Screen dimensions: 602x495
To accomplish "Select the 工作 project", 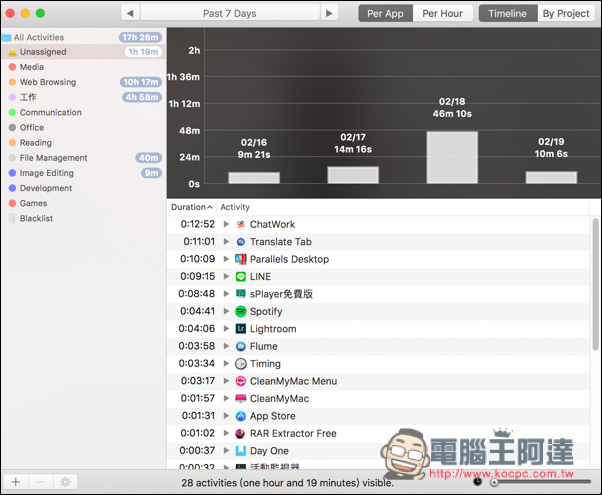I will point(83,97).
